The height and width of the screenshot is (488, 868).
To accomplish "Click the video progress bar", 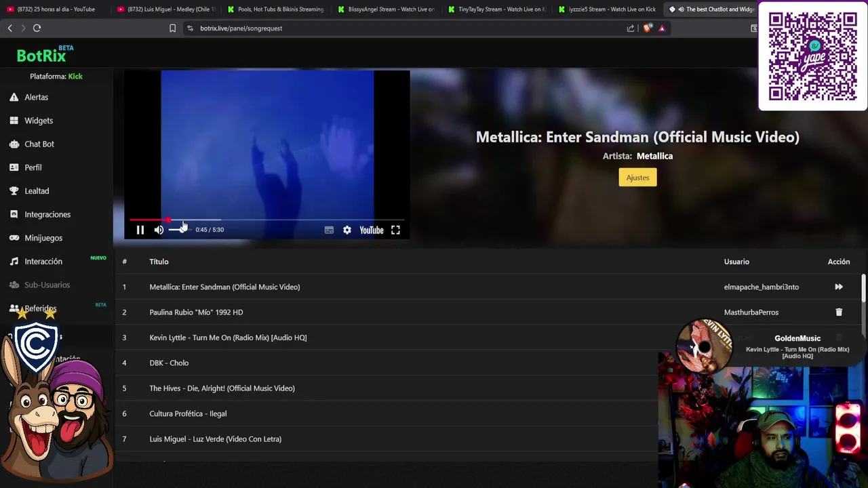I will (x=267, y=220).
